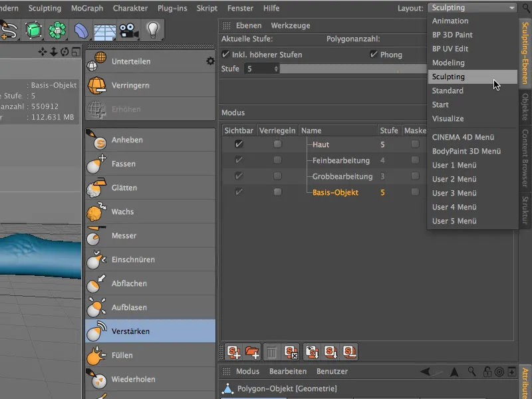
Task: Click the camera object icon
Action: (x=128, y=31)
